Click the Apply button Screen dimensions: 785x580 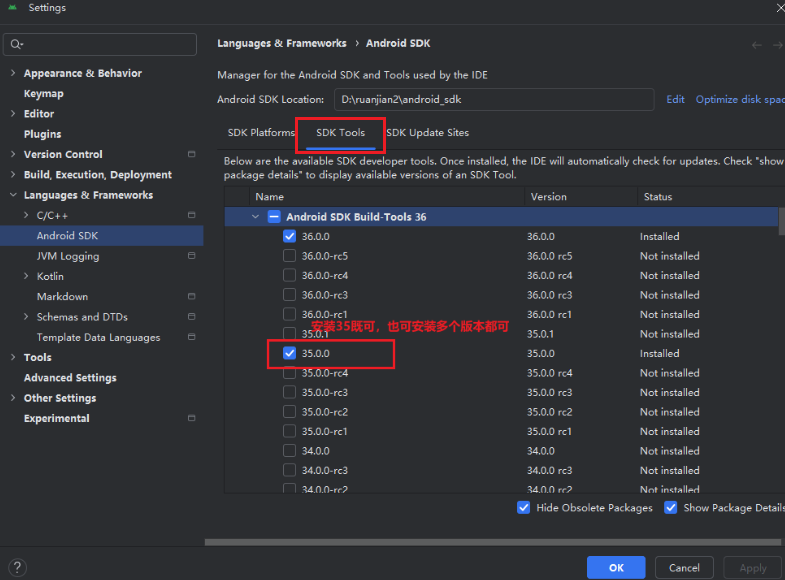753,568
